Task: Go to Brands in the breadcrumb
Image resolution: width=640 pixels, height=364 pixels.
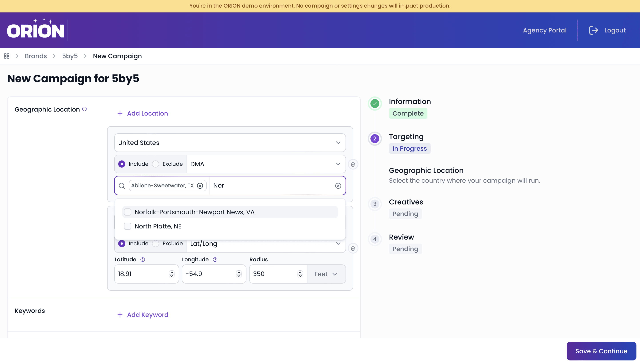Action: (x=36, y=56)
